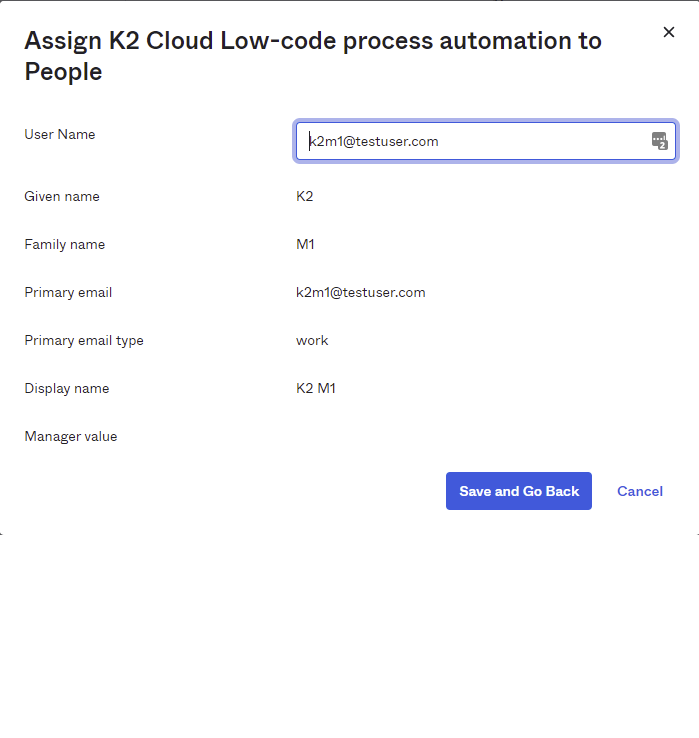Click the blank white area below the dialog
The width and height of the screenshot is (699, 738).
click(x=350, y=640)
